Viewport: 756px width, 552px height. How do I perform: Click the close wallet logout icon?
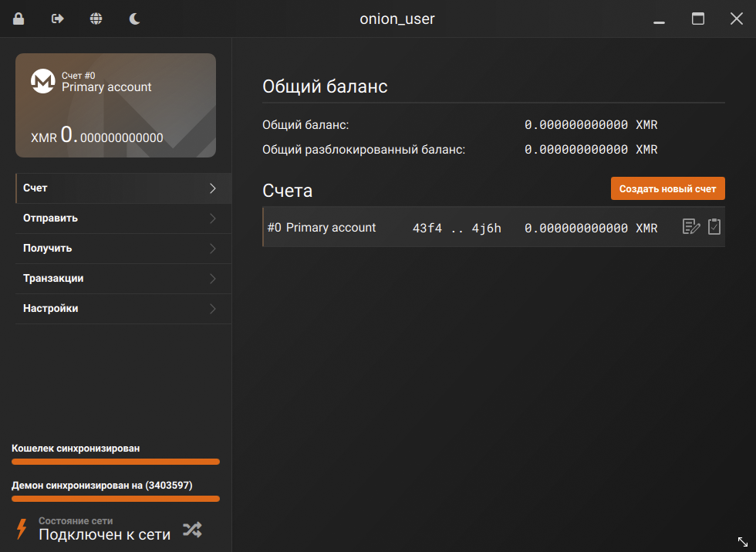coord(57,19)
